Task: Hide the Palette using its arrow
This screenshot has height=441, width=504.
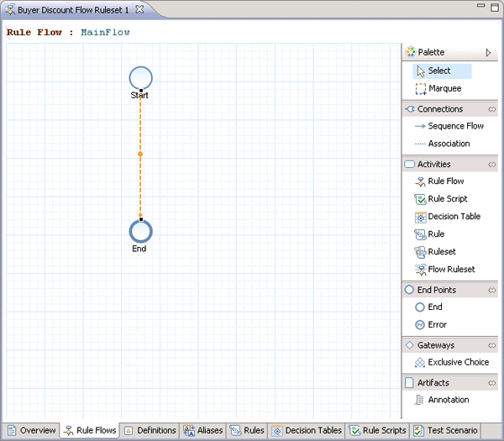Action: pyautogui.click(x=489, y=52)
